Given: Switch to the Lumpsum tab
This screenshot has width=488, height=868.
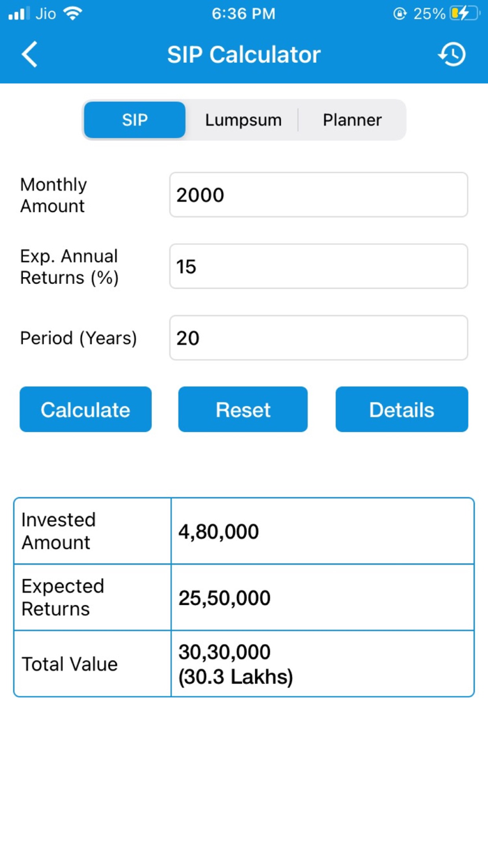Looking at the screenshot, I should pos(243,119).
